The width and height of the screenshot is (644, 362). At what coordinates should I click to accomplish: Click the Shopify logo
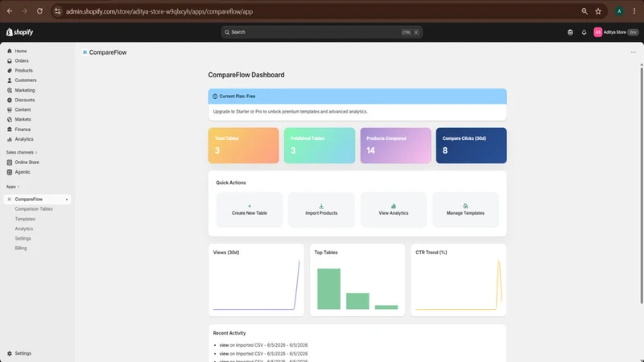(x=19, y=32)
